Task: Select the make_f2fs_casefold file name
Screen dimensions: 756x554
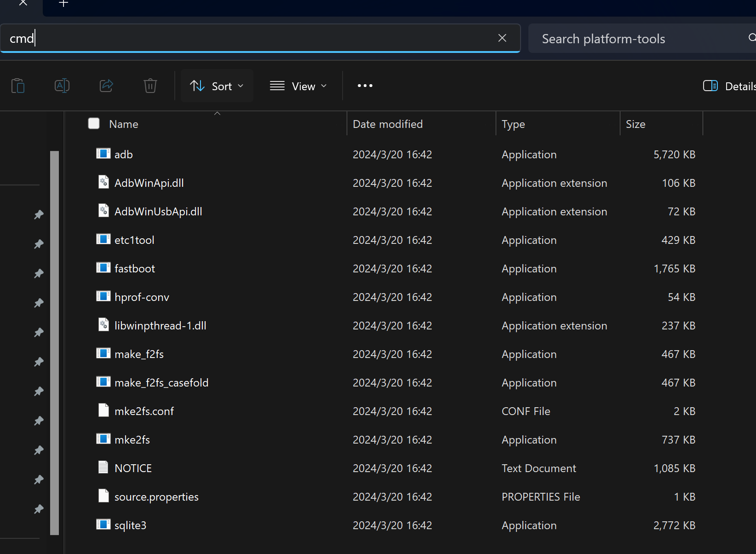Action: click(x=161, y=383)
